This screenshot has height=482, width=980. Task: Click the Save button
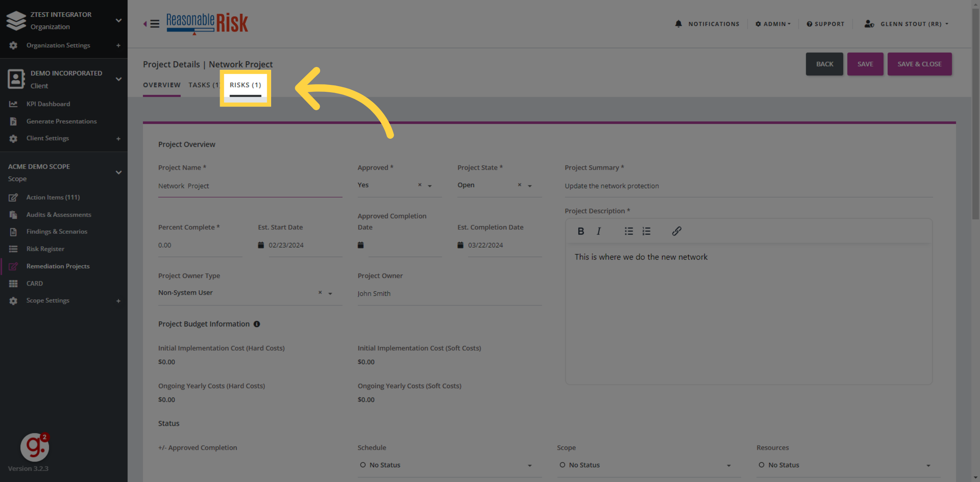[865, 64]
